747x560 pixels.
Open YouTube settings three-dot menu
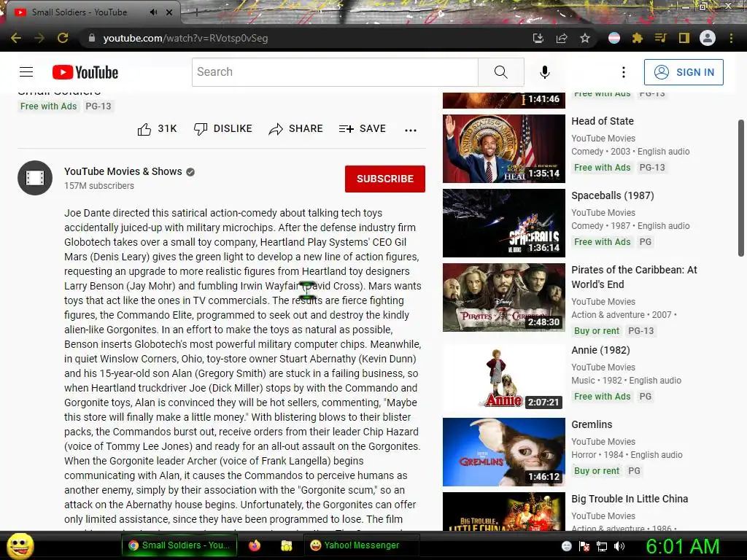pos(624,72)
